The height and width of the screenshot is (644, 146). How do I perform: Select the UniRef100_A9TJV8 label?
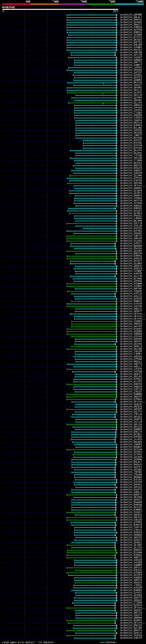pyautogui.click(x=131, y=55)
